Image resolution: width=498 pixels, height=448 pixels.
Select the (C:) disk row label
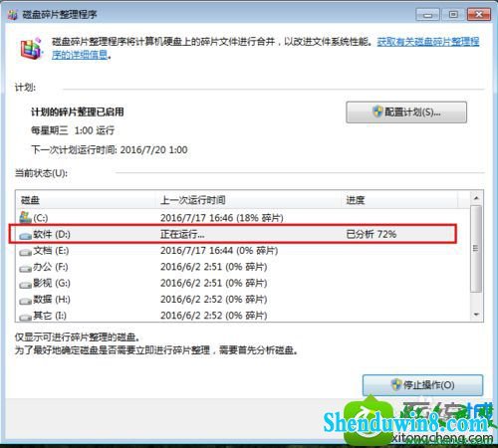41,218
